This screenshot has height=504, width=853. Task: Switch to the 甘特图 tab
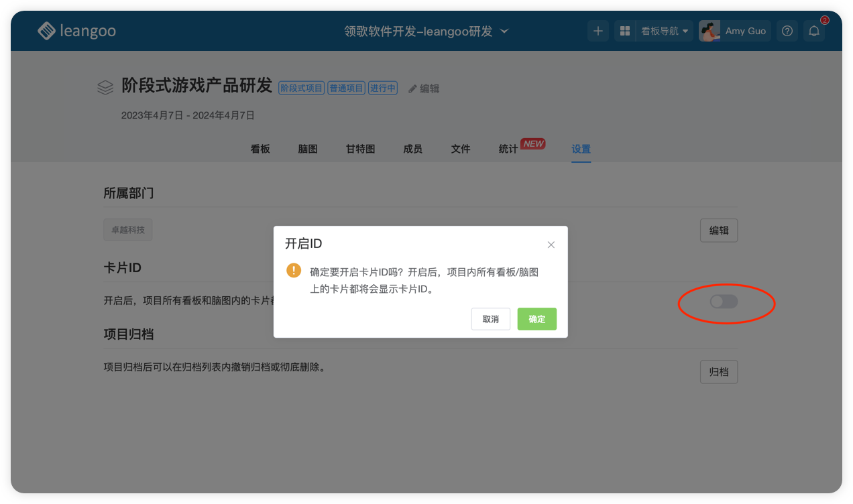(360, 149)
